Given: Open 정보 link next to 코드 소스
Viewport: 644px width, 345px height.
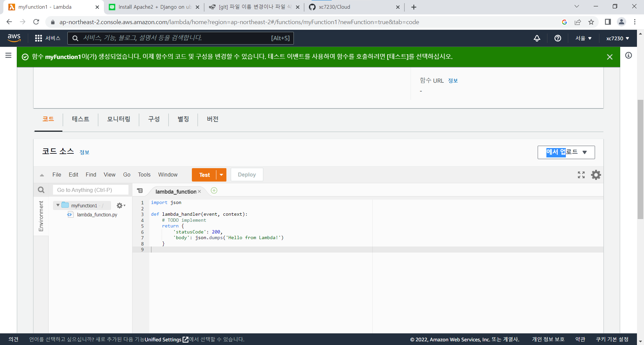Looking at the screenshot, I should pos(85,152).
